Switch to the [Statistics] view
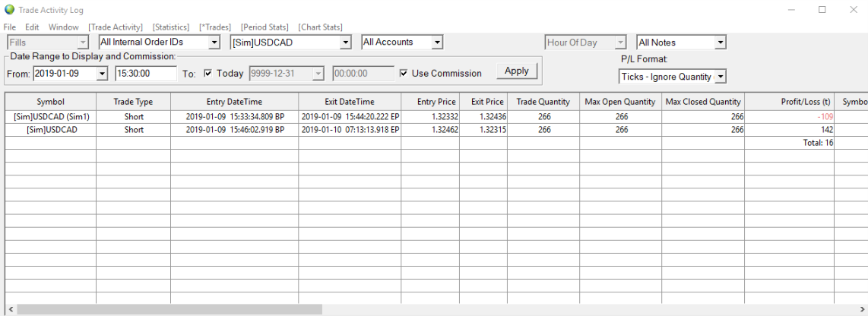 (171, 27)
